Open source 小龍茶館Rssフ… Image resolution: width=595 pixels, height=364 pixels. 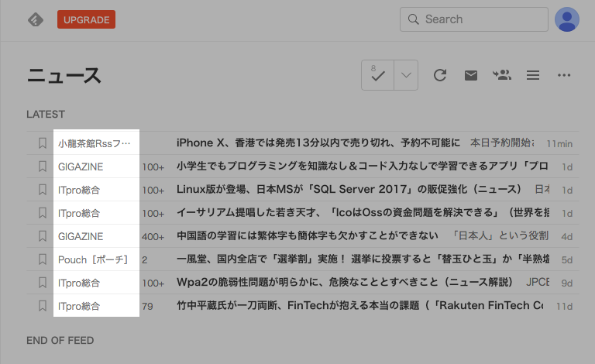(x=94, y=144)
